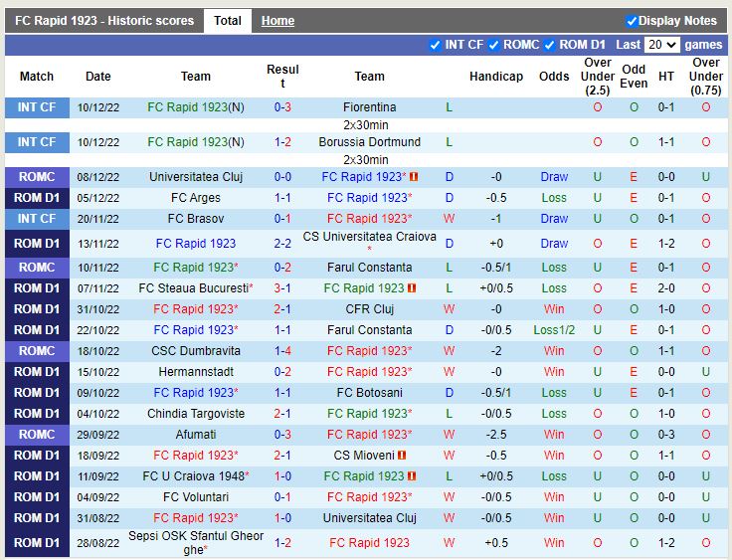Open FC Arges team link
This screenshot has height=560, width=732.
pos(196,198)
